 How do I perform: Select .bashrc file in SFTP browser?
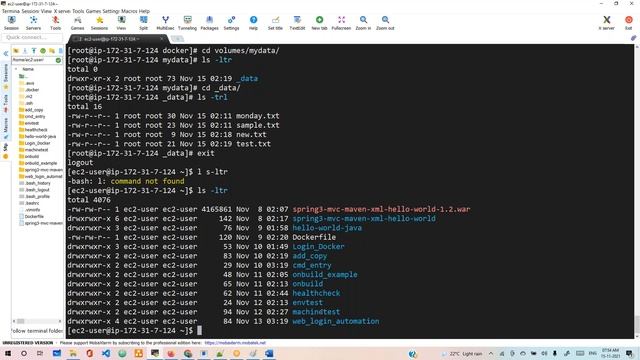click(29, 203)
